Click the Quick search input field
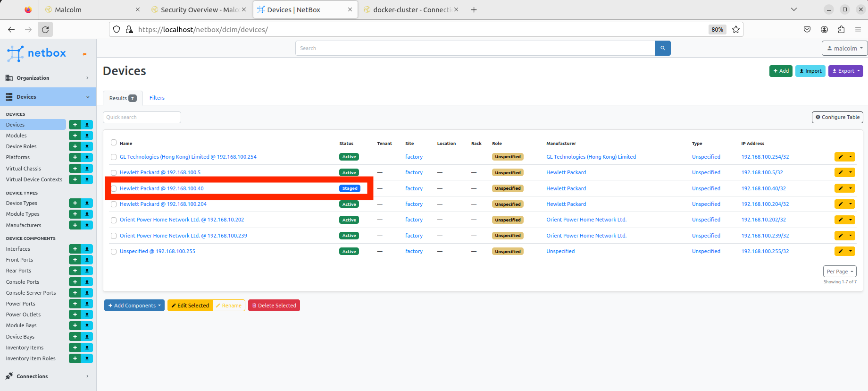 (142, 117)
